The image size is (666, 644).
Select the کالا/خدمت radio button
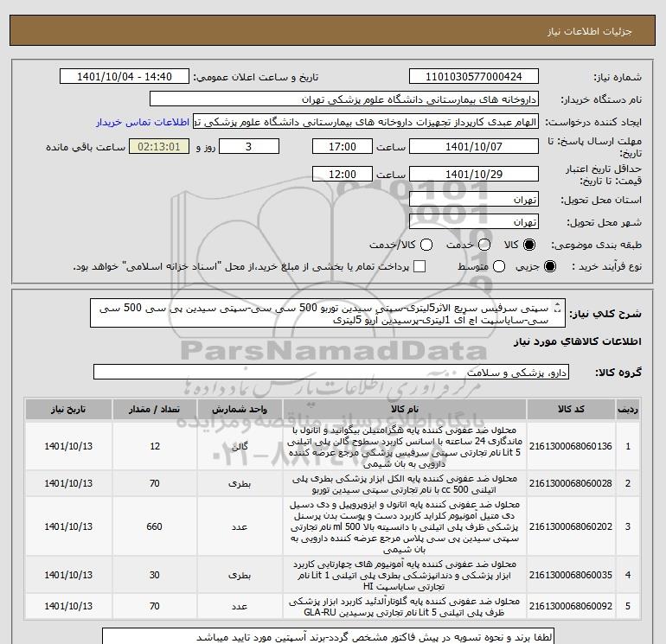point(426,245)
